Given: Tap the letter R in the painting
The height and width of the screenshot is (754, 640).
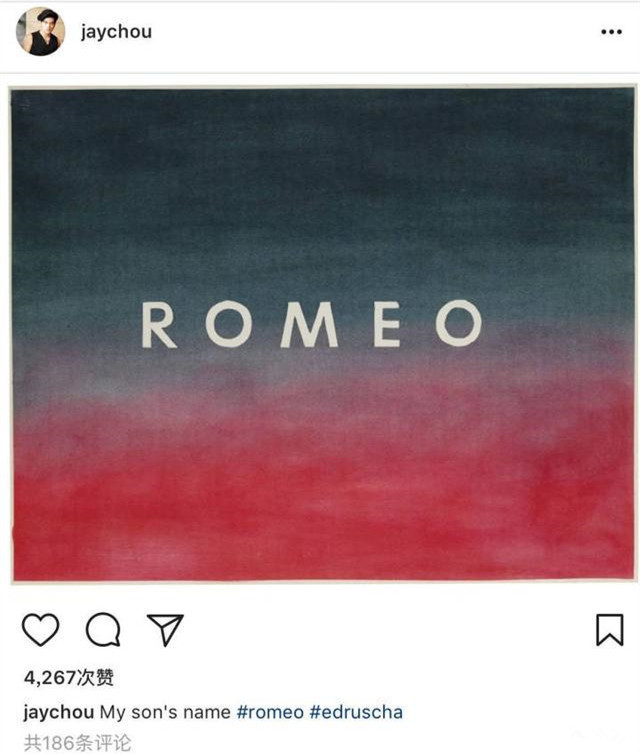Looking at the screenshot, I should 159,325.
